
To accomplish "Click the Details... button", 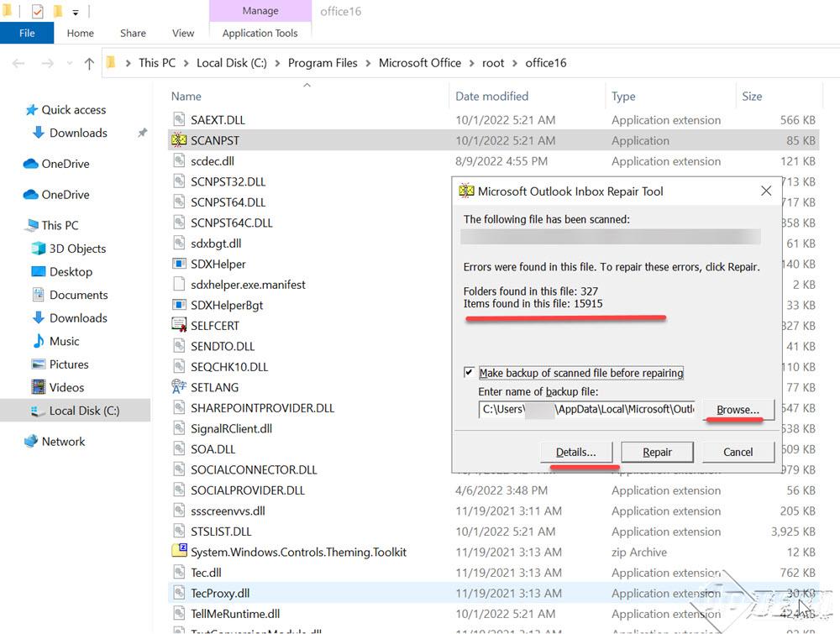I will click(576, 452).
